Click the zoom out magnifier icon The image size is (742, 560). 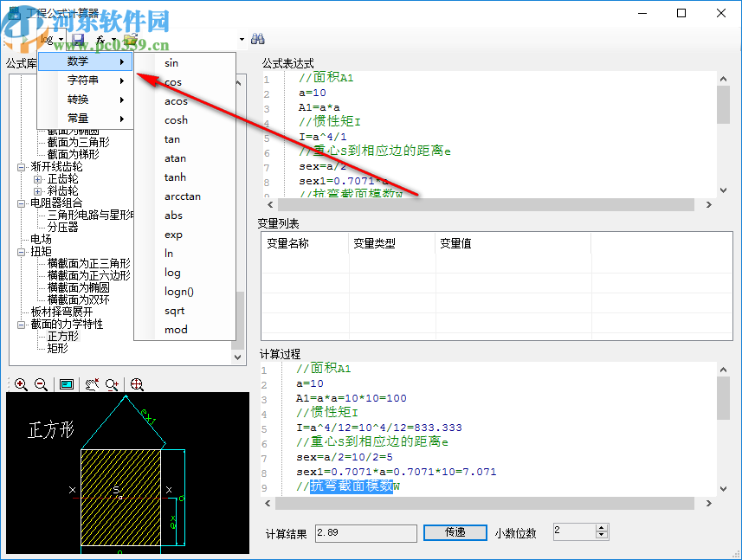(42, 384)
